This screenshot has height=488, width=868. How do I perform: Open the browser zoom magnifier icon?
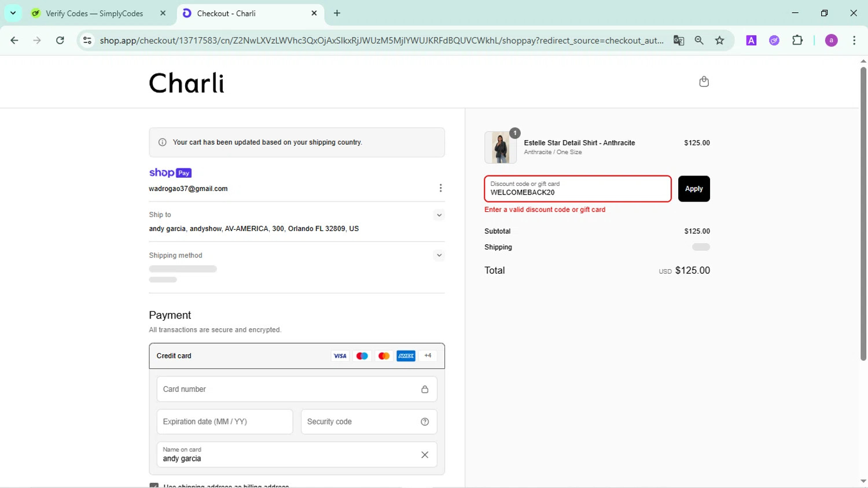click(x=699, y=41)
